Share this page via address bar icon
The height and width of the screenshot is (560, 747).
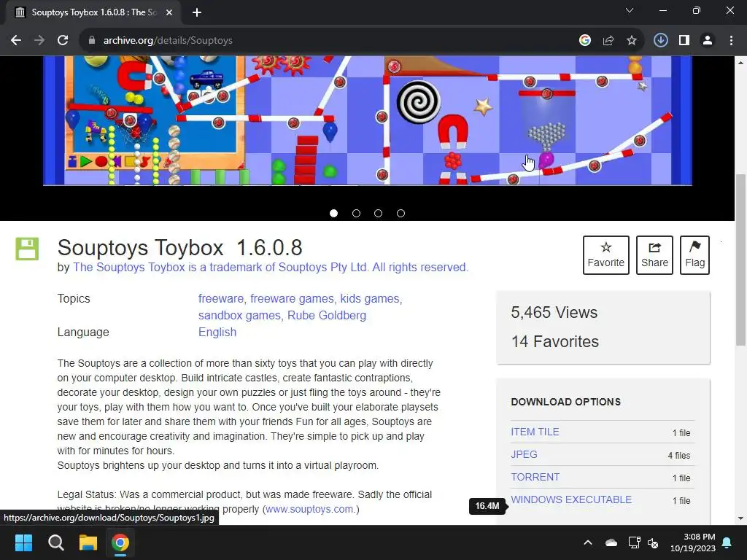click(x=608, y=41)
